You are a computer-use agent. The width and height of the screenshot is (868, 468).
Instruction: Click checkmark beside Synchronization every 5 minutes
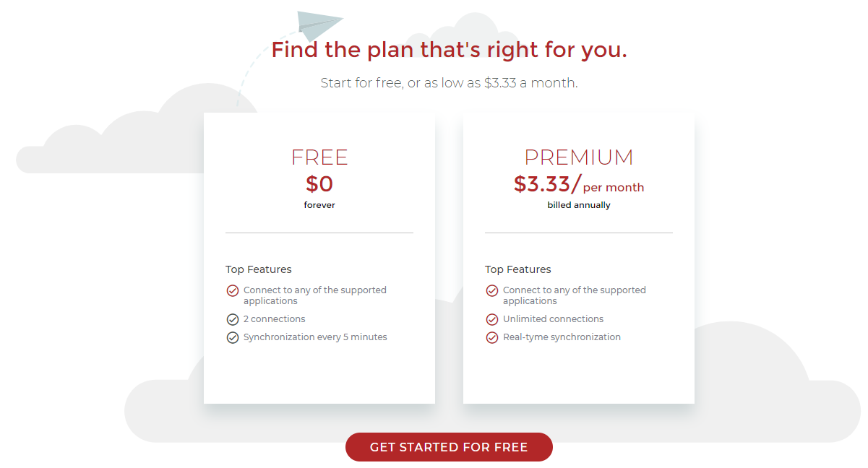pos(233,337)
